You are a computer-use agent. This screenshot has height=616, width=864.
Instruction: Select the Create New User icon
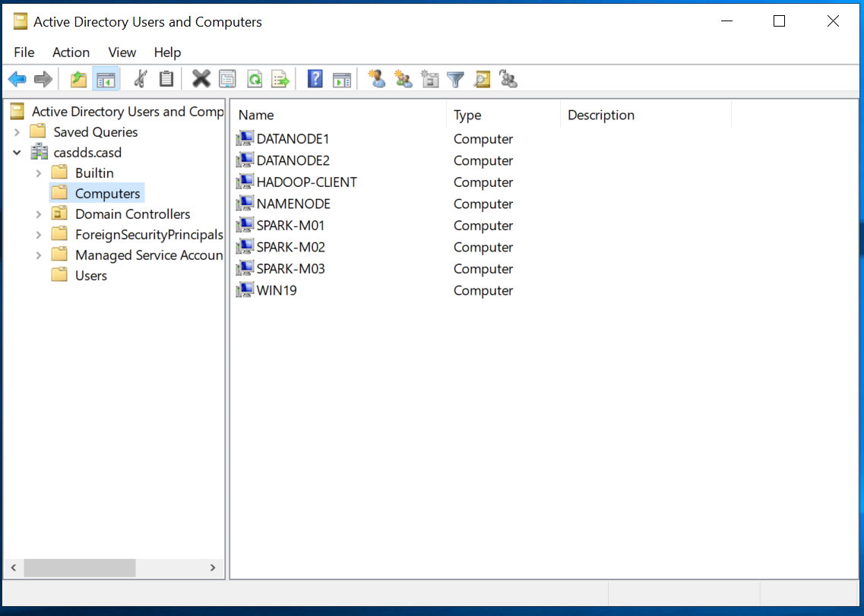pyautogui.click(x=377, y=78)
